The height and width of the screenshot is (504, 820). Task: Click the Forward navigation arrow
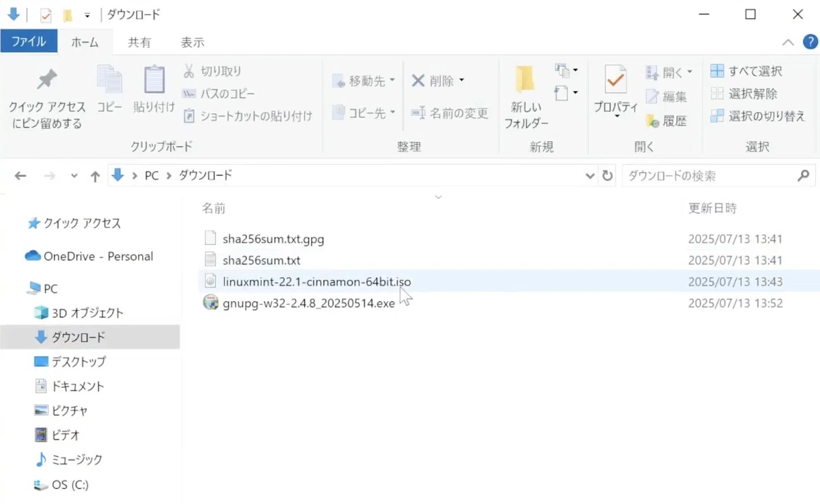click(x=50, y=176)
